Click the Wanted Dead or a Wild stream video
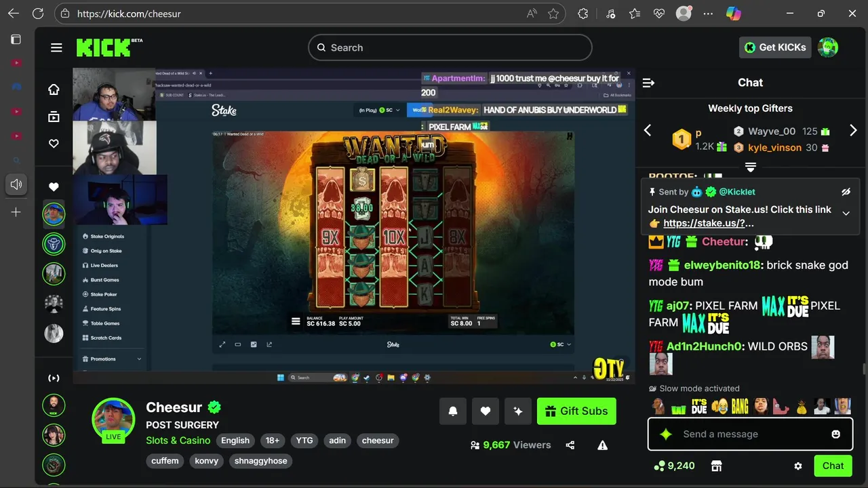 (x=353, y=225)
